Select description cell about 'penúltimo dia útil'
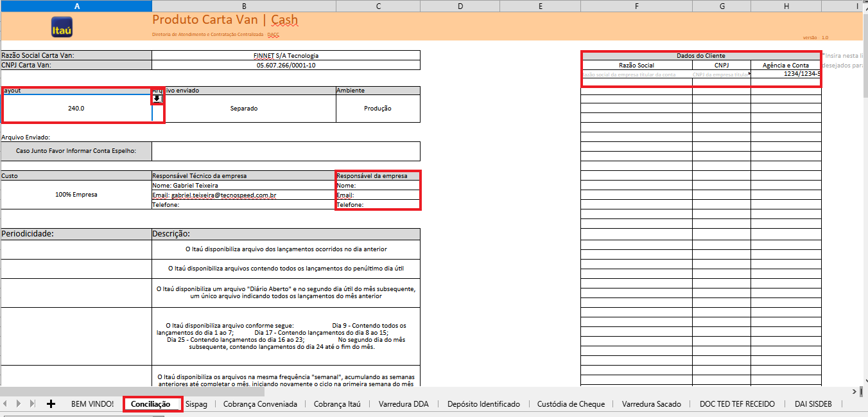868x417 pixels. coord(286,269)
